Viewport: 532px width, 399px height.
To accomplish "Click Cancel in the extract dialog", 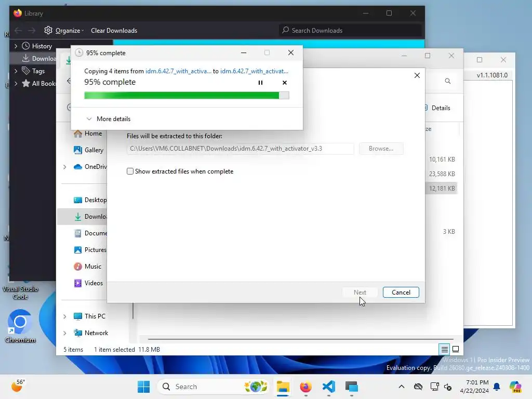I will [x=401, y=292].
